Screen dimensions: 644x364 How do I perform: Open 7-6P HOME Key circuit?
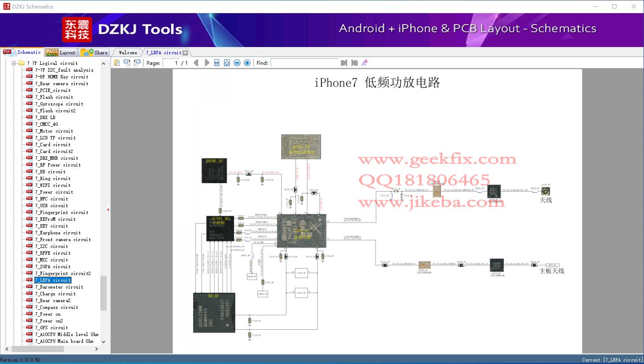[x=62, y=77]
